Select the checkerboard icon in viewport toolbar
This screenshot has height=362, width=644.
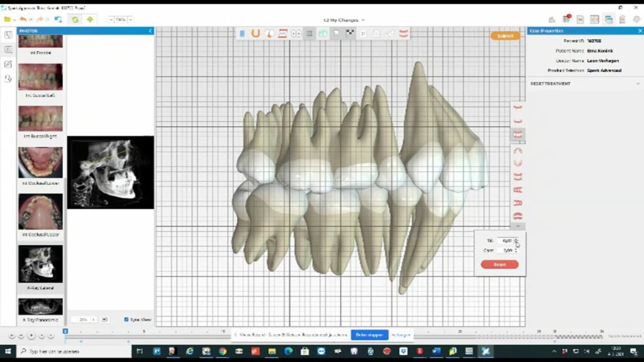350,33
